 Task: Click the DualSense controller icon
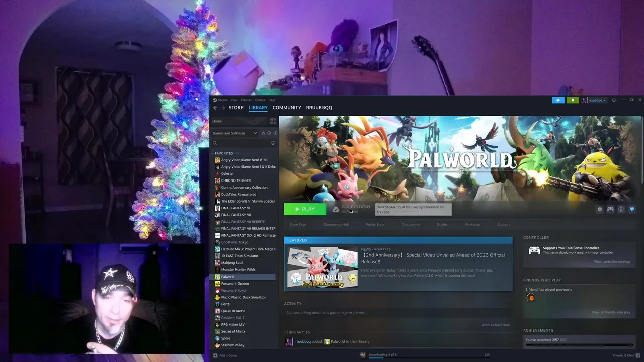tap(534, 250)
